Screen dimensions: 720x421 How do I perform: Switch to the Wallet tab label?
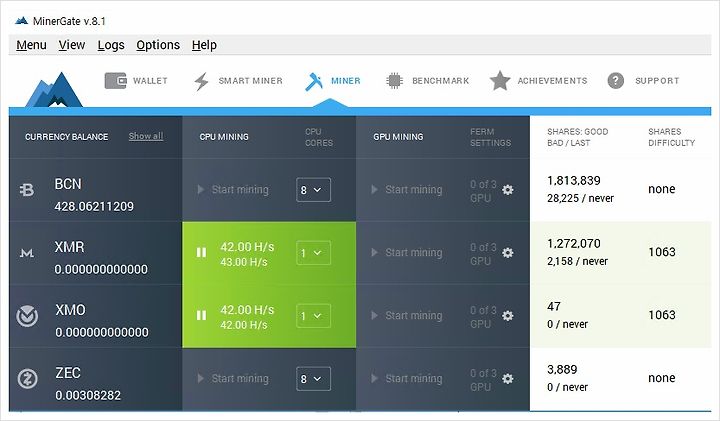(150, 81)
